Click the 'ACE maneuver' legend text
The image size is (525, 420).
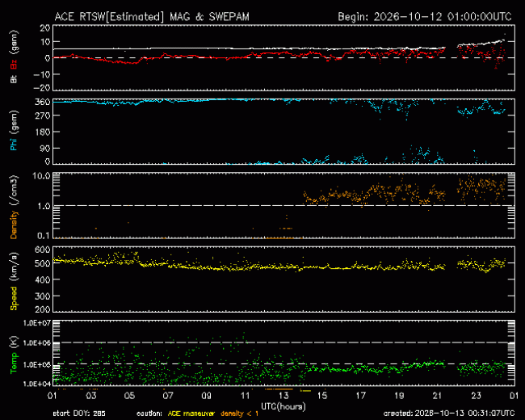click(x=191, y=414)
